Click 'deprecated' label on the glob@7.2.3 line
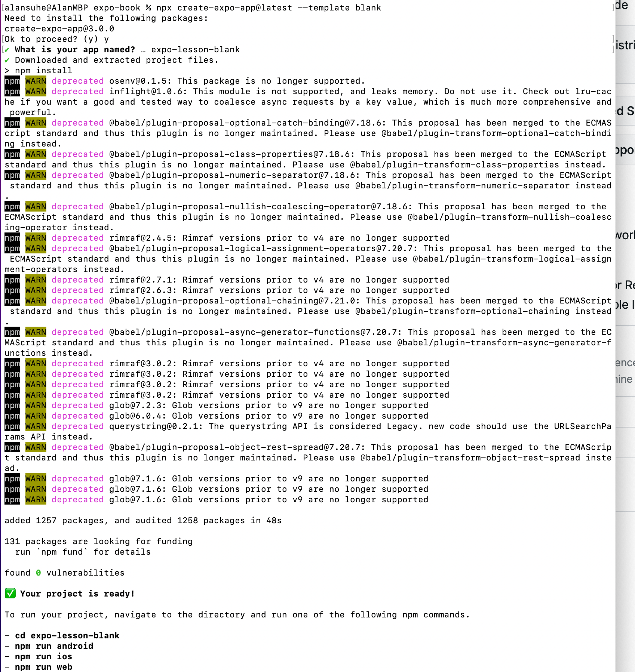635x672 pixels. [78, 406]
